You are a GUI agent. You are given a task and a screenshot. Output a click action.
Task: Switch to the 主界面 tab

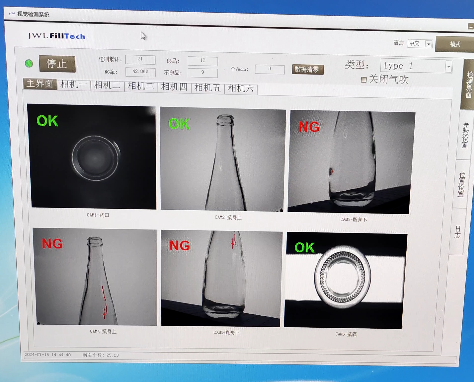click(40, 84)
